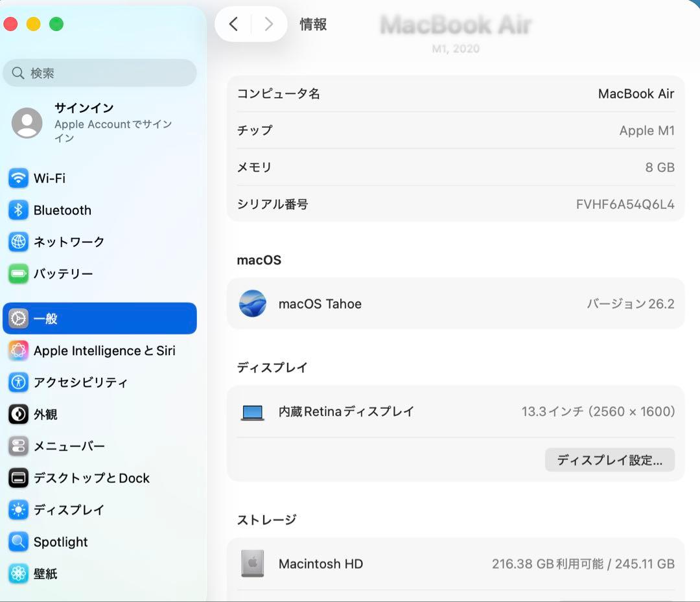The image size is (700, 602).
Task: Click the back navigation chevron
Action: (x=234, y=24)
